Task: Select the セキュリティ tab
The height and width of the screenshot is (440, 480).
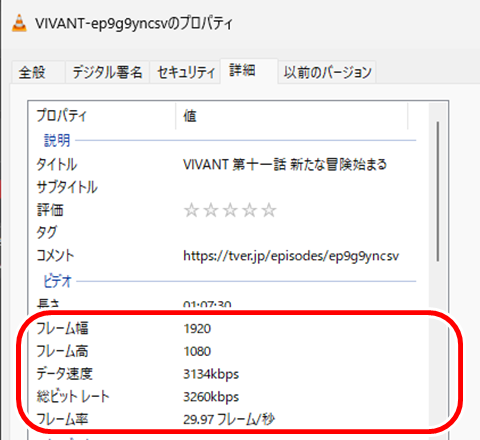Action: [185, 72]
